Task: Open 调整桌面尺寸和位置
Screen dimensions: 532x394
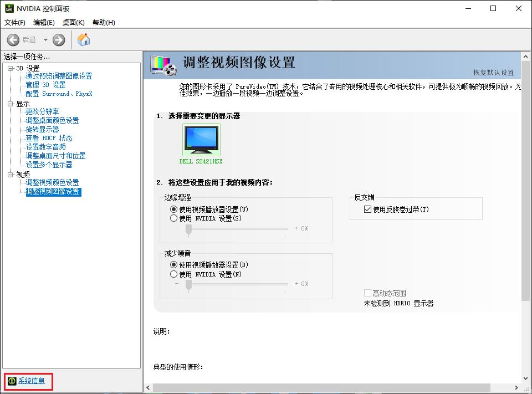Action: click(x=55, y=156)
